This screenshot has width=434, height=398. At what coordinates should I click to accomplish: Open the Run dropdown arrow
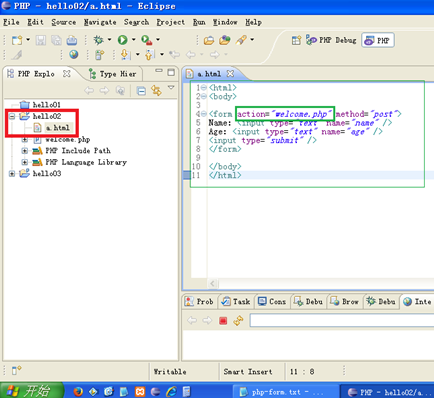133,40
